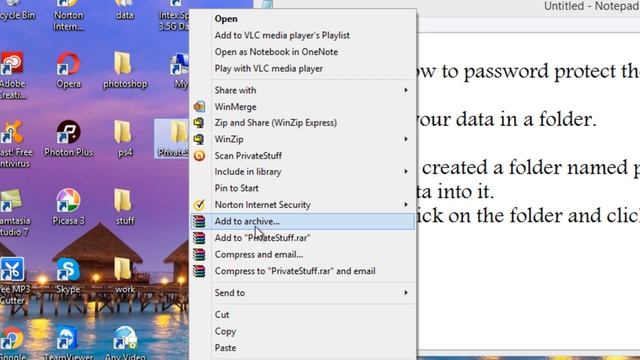Select Add to "PrivateStuff.rar" option

pyautogui.click(x=303, y=238)
